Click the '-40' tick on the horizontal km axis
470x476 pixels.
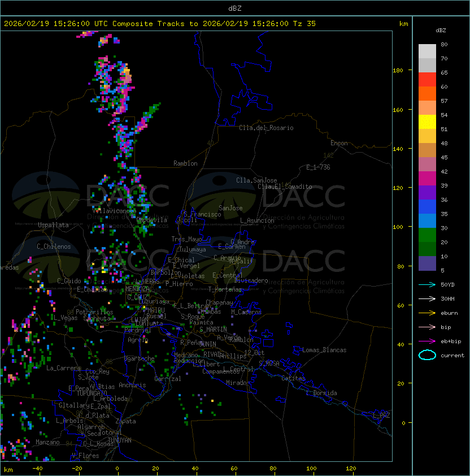tap(37, 468)
